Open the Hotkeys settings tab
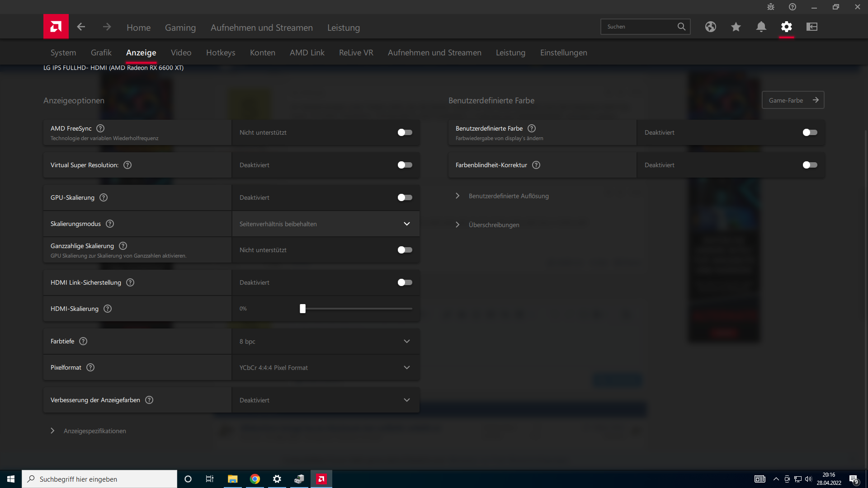This screenshot has height=488, width=868. [221, 52]
